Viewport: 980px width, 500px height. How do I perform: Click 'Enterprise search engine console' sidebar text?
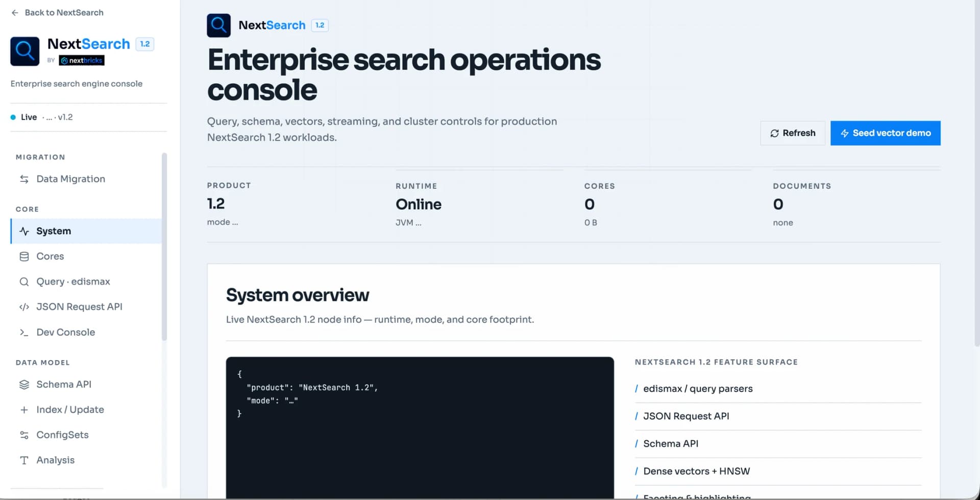(x=77, y=84)
